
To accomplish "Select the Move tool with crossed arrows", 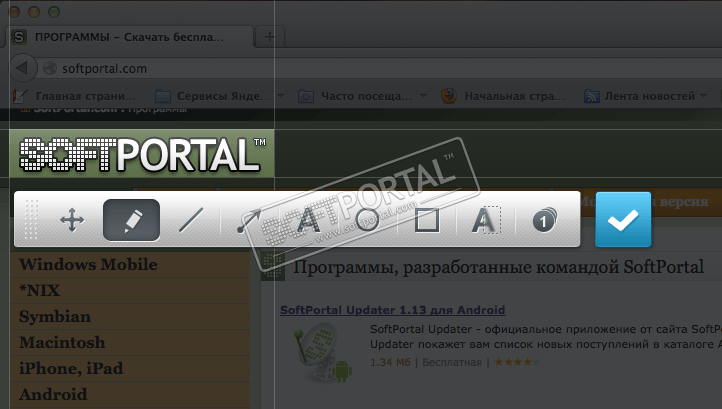I will click(72, 220).
